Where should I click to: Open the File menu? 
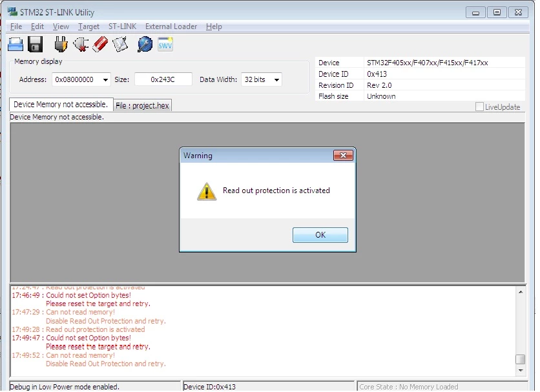(x=16, y=26)
